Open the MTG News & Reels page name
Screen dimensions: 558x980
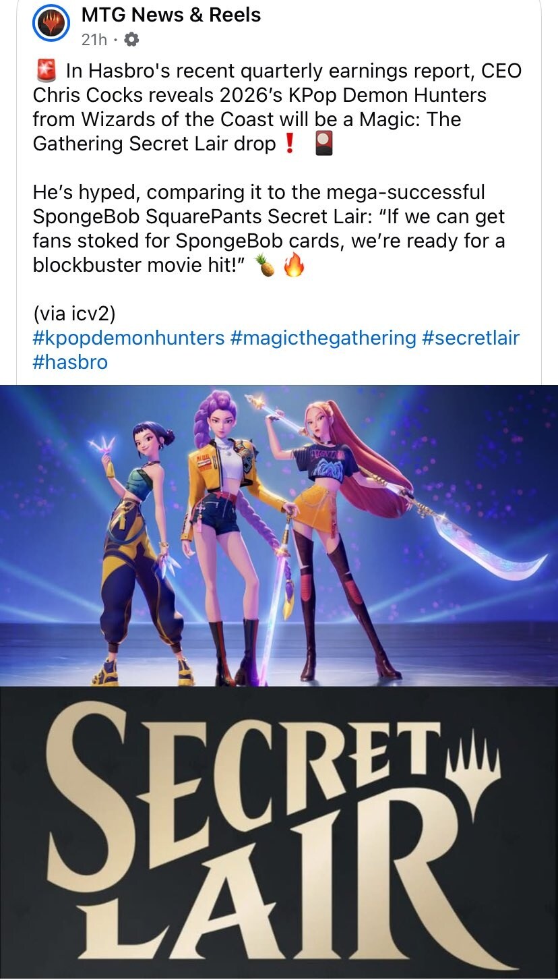coord(171,14)
